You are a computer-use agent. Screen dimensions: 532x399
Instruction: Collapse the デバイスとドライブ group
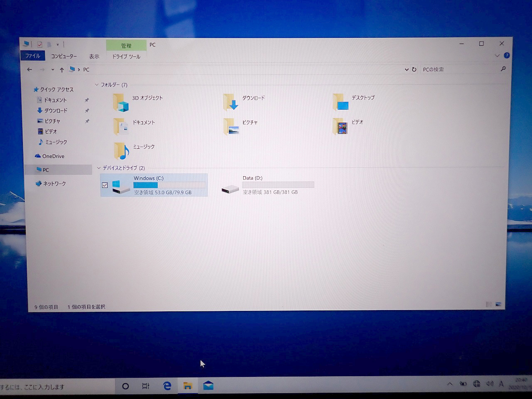(99, 168)
